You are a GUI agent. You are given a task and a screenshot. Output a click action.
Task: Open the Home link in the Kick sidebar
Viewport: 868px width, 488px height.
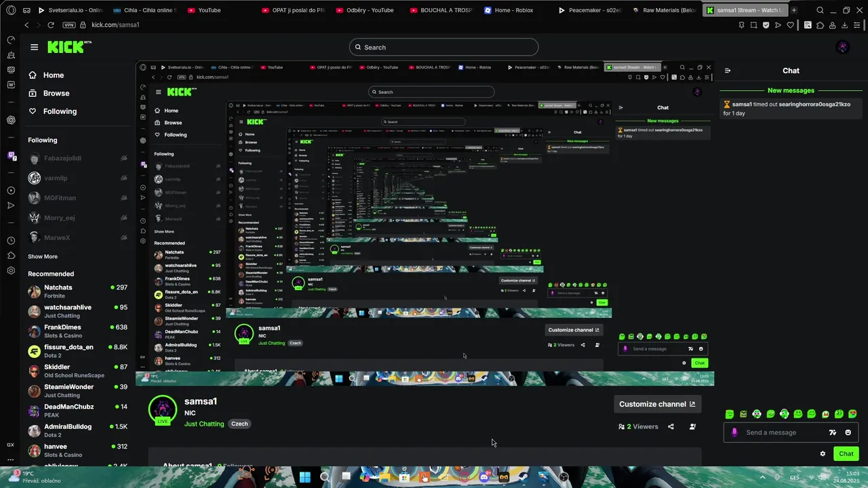coord(54,75)
